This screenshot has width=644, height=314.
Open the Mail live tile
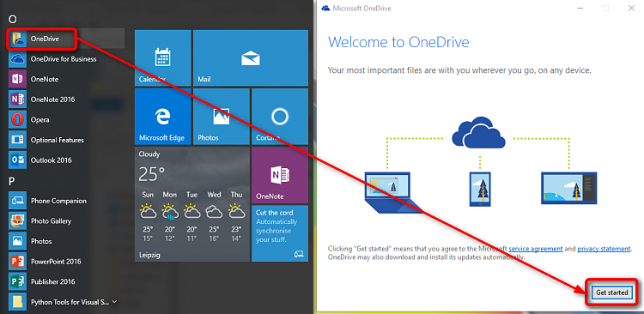[251, 57]
